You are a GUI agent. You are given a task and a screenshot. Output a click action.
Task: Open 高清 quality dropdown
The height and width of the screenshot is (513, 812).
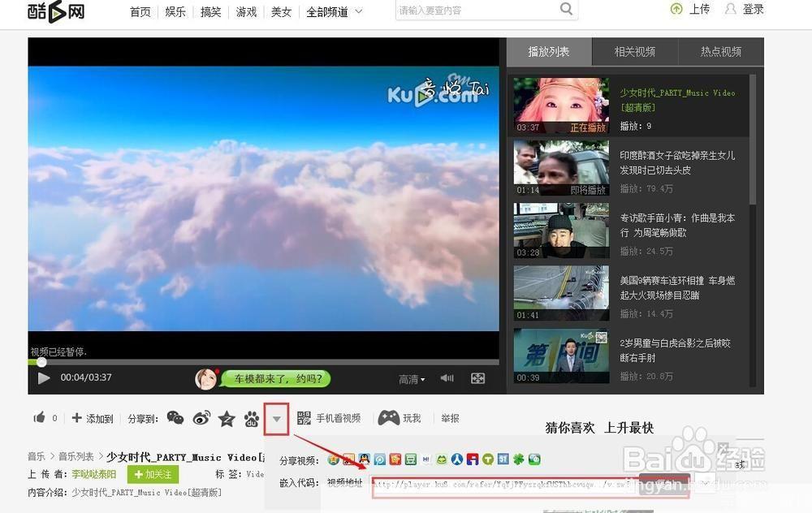[412, 379]
